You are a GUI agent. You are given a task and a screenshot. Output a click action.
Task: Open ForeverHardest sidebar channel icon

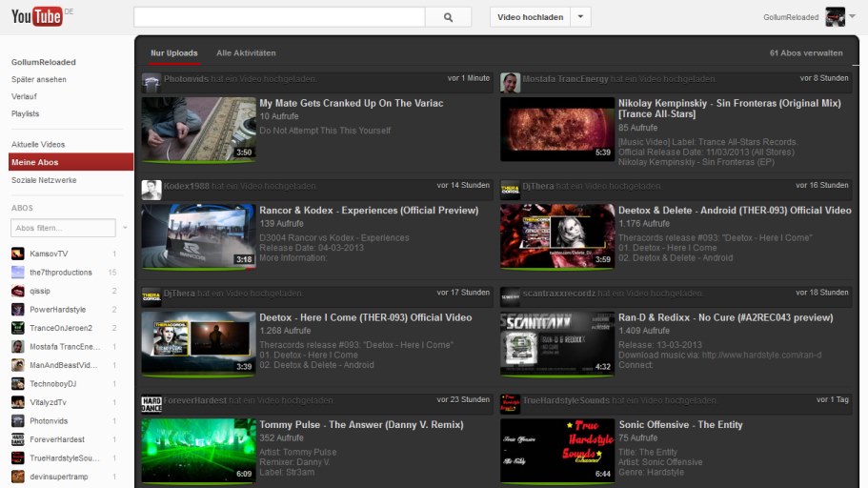pos(18,439)
